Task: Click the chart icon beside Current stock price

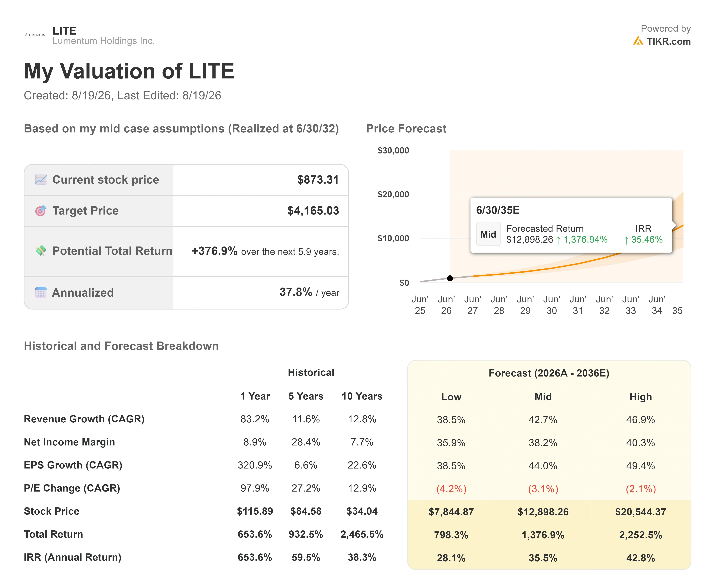Action: coord(41,180)
